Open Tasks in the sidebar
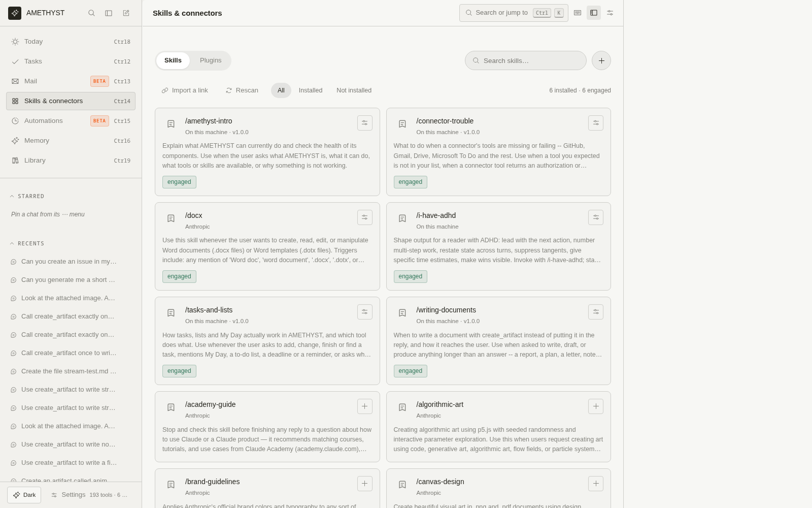 coord(71,61)
